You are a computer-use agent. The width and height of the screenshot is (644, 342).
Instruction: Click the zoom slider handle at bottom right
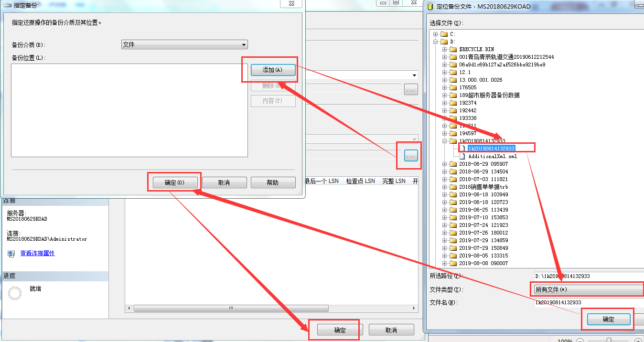click(609, 340)
